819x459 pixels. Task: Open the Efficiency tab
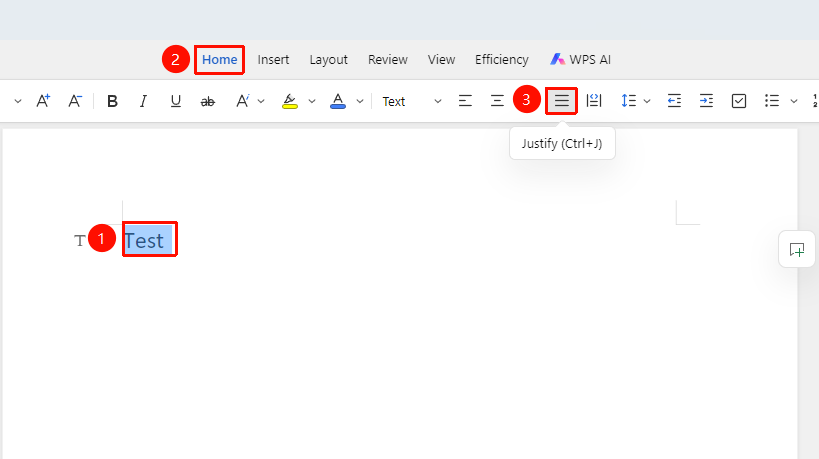click(501, 60)
